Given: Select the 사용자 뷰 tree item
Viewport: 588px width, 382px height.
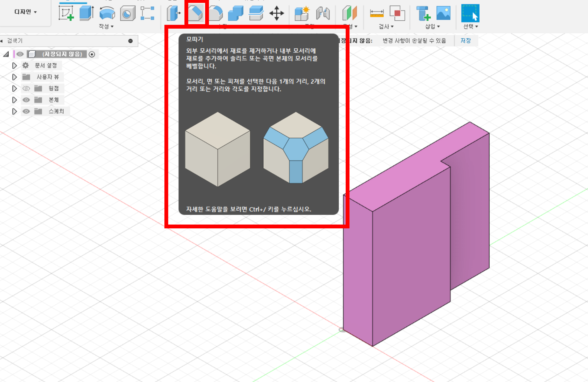Looking at the screenshot, I should pos(48,77).
